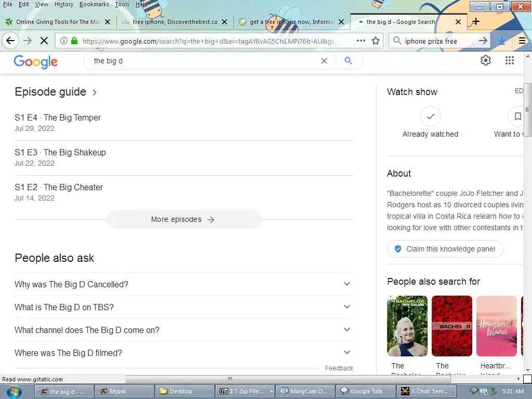Run Google search with blue magnifier
Image resolution: width=532 pixels, height=399 pixels.
(x=348, y=61)
